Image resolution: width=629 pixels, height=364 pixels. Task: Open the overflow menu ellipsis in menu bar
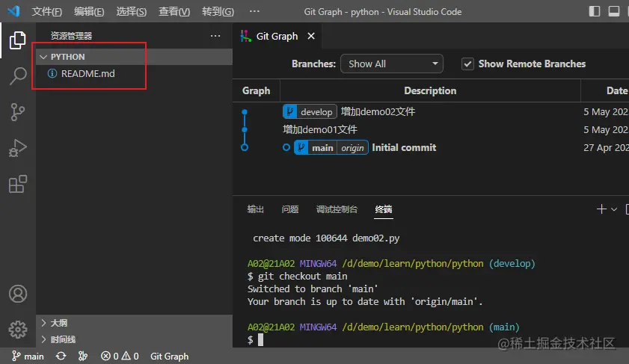click(254, 11)
